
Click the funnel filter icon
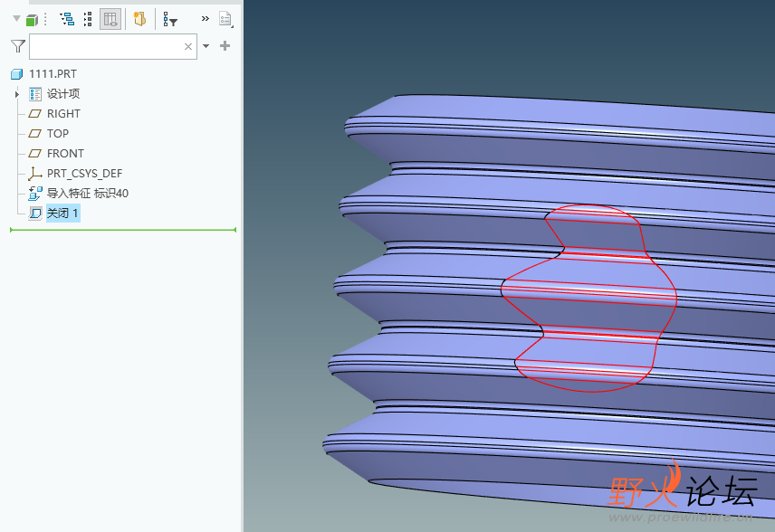[x=17, y=46]
